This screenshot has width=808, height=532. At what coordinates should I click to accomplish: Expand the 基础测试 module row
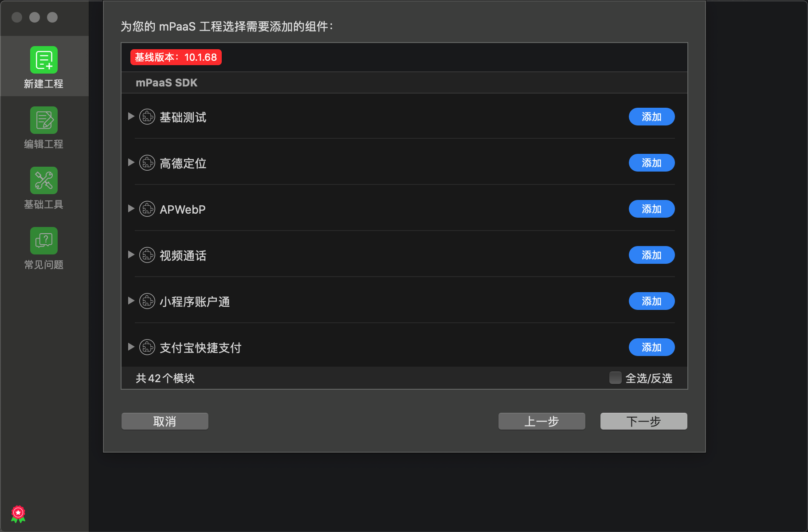pos(131,116)
